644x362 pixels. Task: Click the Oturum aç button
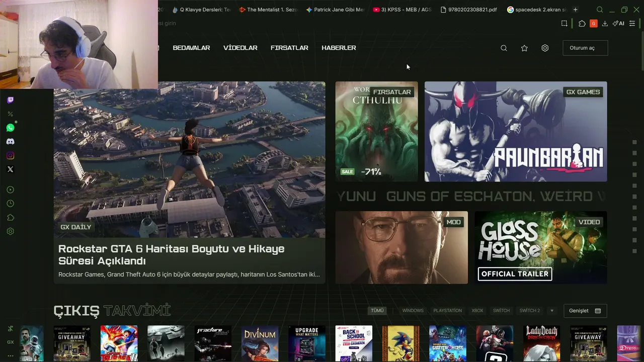coord(585,48)
